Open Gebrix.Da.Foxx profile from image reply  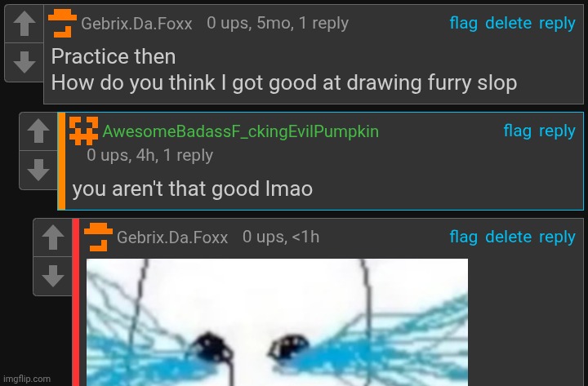[x=172, y=237]
